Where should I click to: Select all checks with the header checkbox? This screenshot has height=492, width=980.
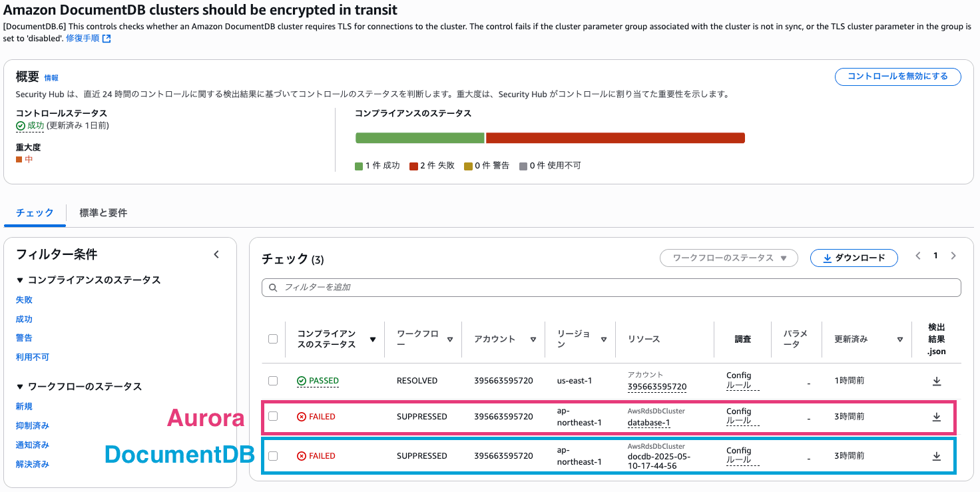[273, 339]
